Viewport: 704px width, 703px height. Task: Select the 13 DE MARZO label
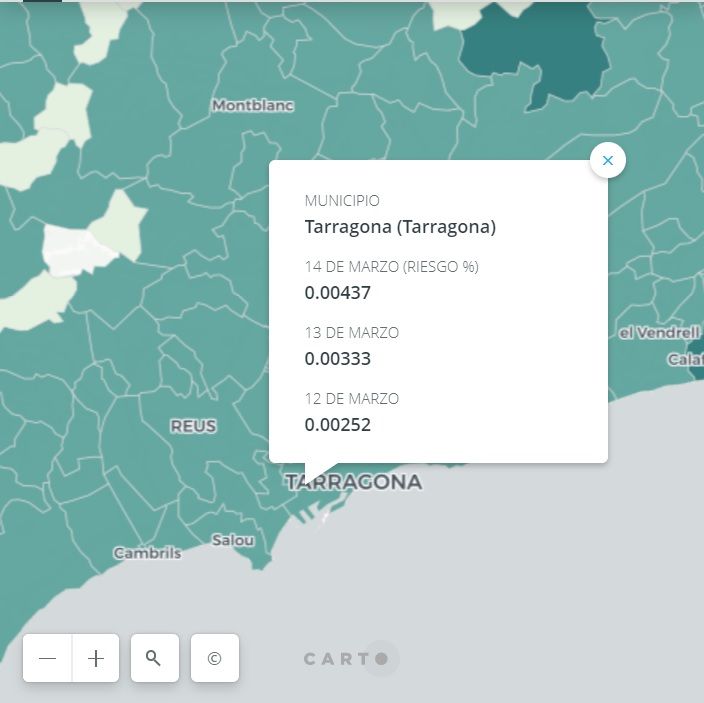[352, 333]
